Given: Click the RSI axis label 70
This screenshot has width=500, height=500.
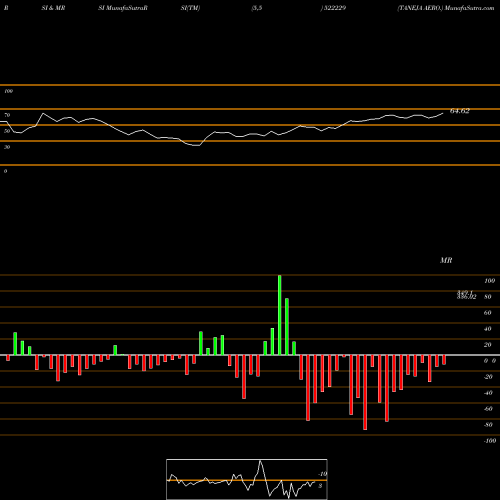Looking at the screenshot, I should [7, 115].
